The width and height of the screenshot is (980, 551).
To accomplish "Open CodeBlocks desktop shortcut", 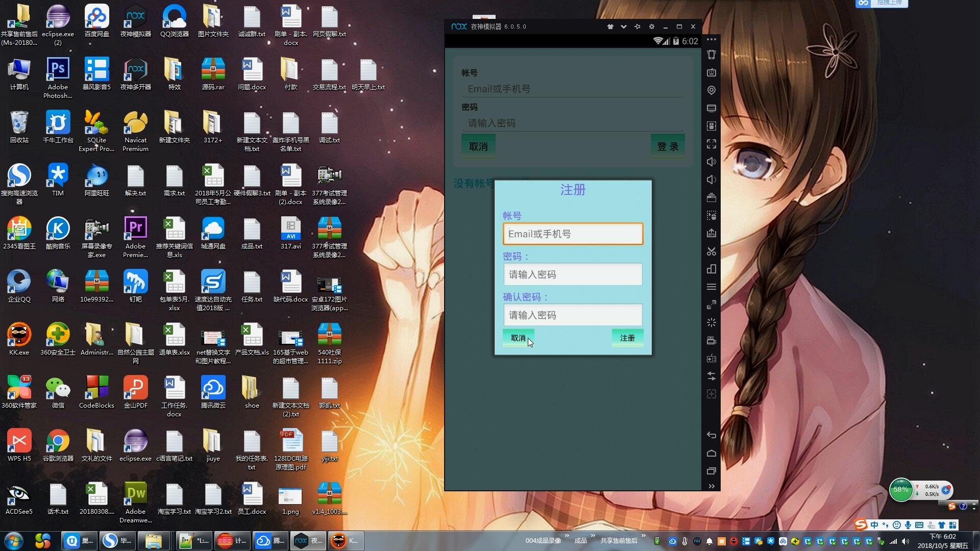I will tap(96, 392).
